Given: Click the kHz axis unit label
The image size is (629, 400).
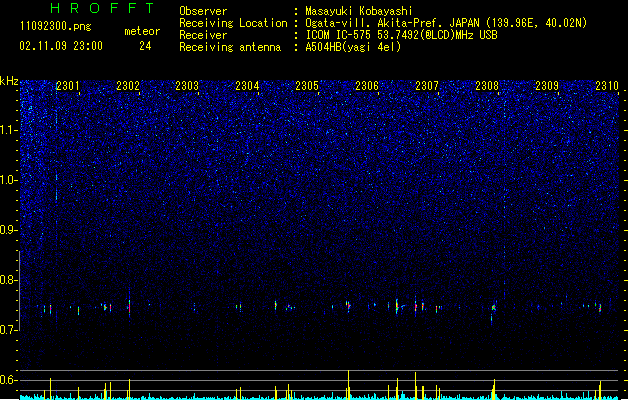Looking at the screenshot, I should 9,81.
